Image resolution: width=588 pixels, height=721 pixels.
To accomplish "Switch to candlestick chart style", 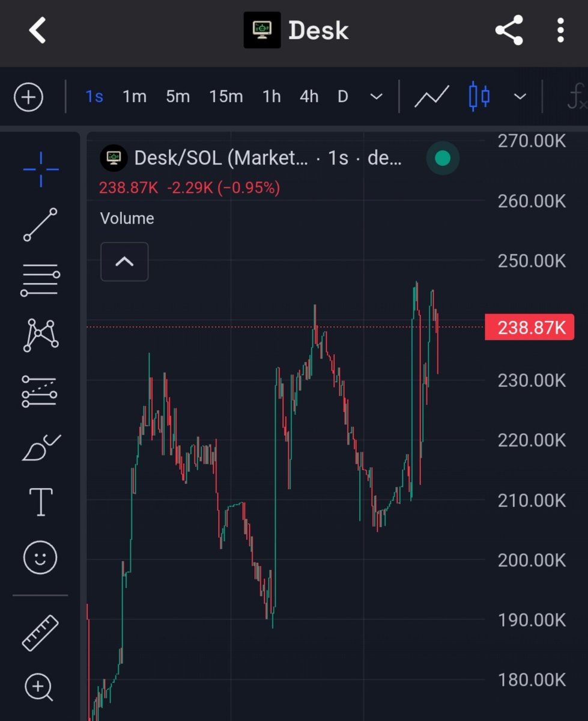I will coord(479,97).
